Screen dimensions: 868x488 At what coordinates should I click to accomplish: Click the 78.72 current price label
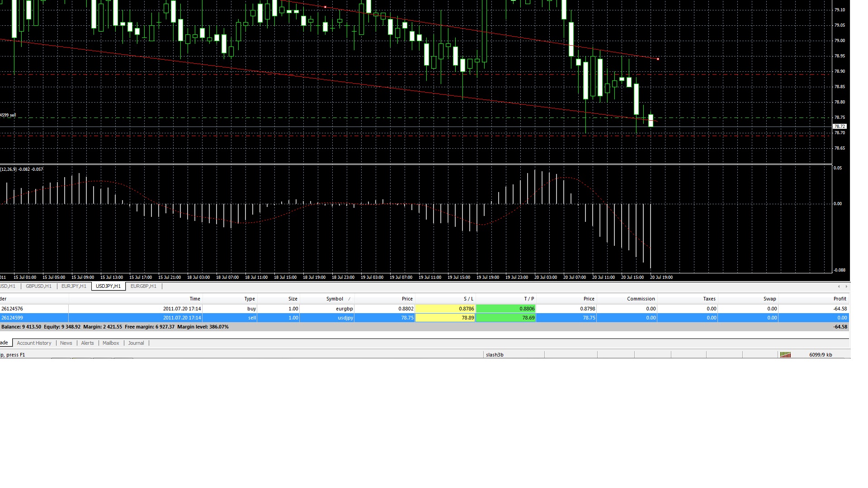[x=840, y=127]
